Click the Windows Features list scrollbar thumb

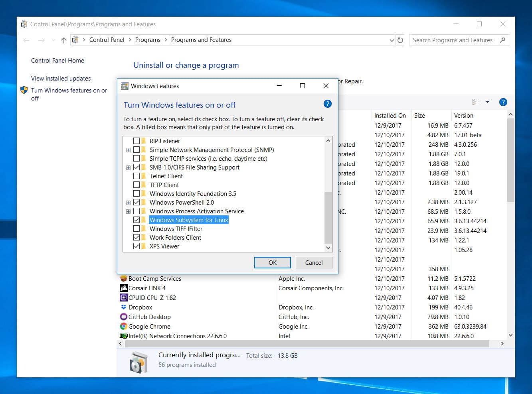(x=328, y=217)
